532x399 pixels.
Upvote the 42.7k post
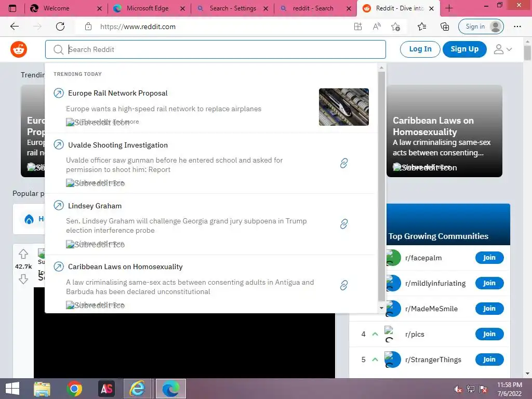coord(23,254)
